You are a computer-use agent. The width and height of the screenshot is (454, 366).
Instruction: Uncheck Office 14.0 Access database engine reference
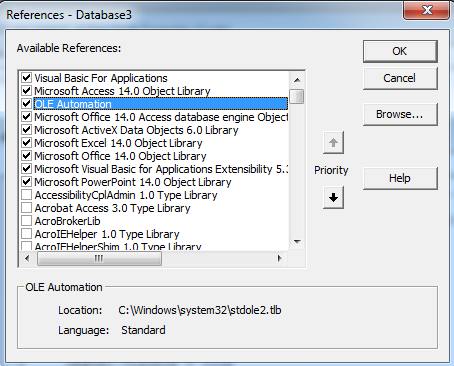(26, 117)
